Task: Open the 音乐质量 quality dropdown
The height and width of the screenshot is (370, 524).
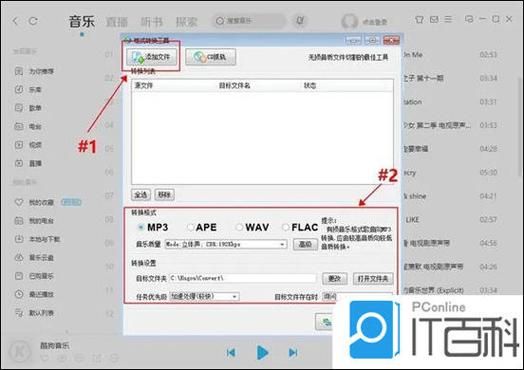Action: point(226,244)
